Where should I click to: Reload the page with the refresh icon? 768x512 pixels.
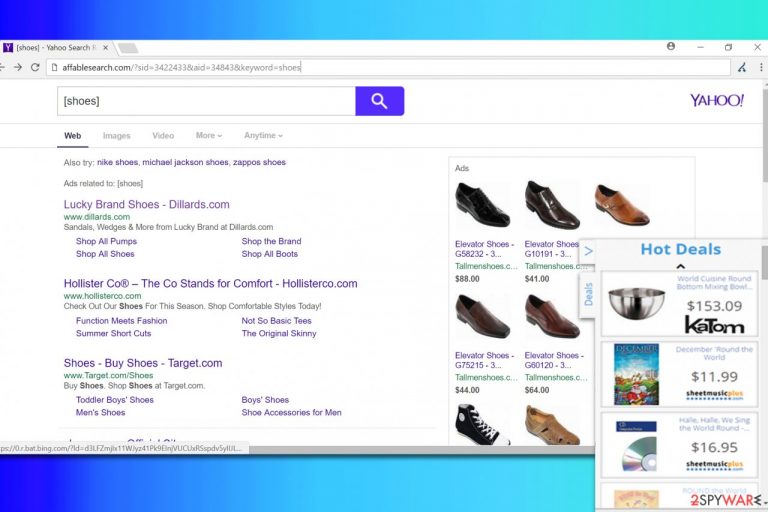tap(35, 67)
